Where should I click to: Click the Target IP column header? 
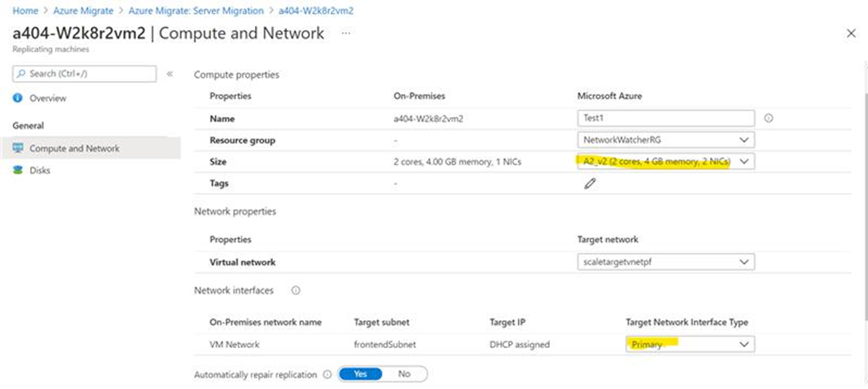507,322
